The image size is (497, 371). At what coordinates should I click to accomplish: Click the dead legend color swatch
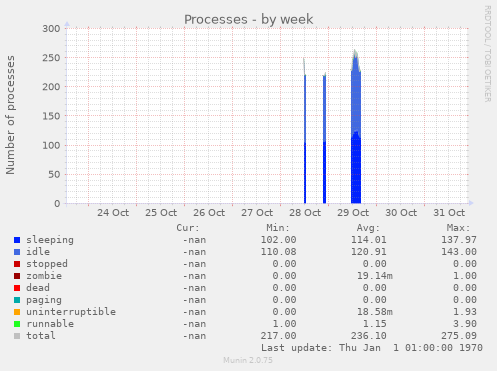point(17,288)
